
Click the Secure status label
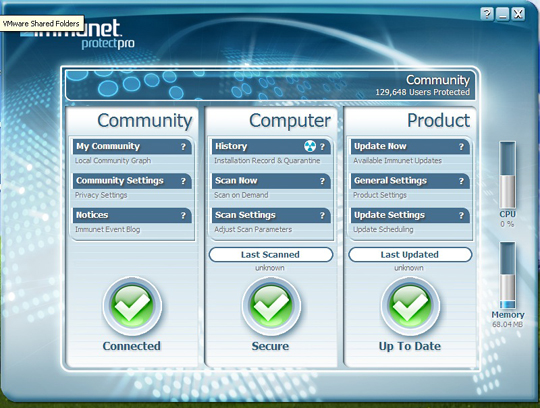(x=270, y=346)
